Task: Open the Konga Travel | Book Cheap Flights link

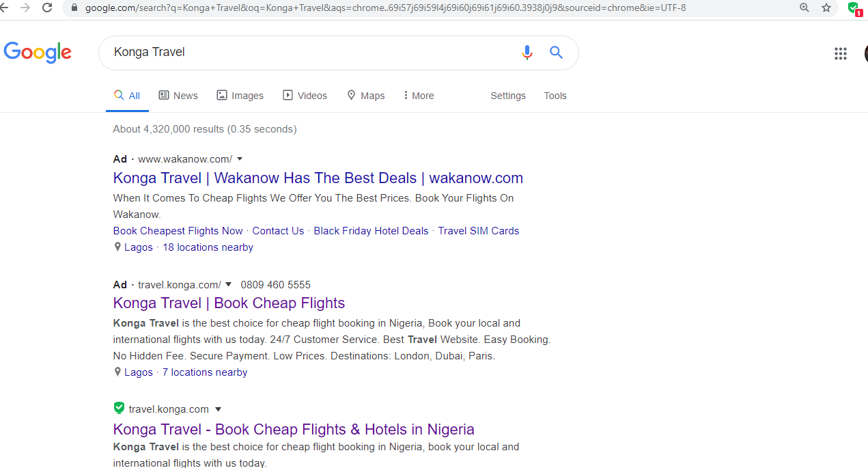Action: point(229,303)
